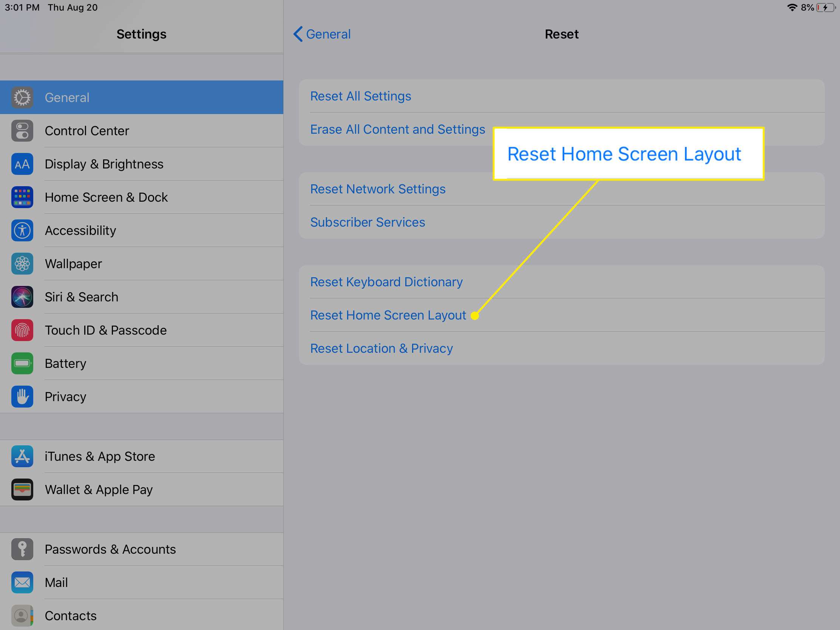The height and width of the screenshot is (630, 840).
Task: Open Touch ID & Passcode settings
Action: (142, 329)
